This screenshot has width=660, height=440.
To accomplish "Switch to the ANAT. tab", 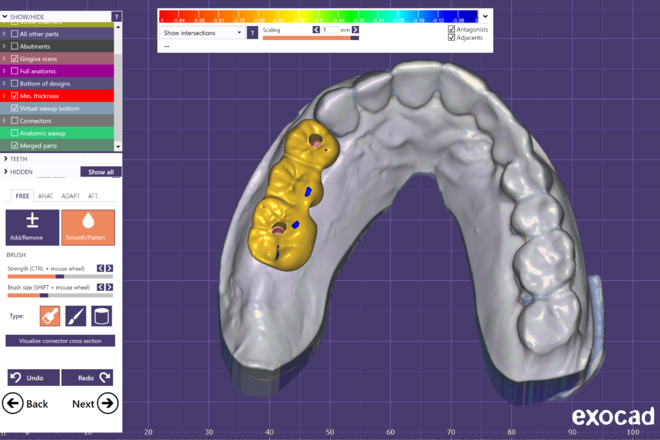I will coord(46,196).
